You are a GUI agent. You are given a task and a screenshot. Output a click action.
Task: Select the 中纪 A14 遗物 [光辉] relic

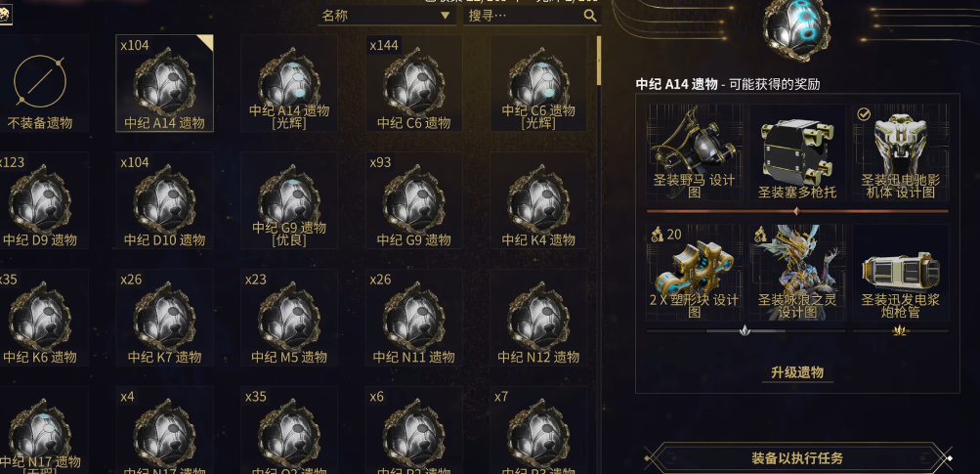click(289, 83)
